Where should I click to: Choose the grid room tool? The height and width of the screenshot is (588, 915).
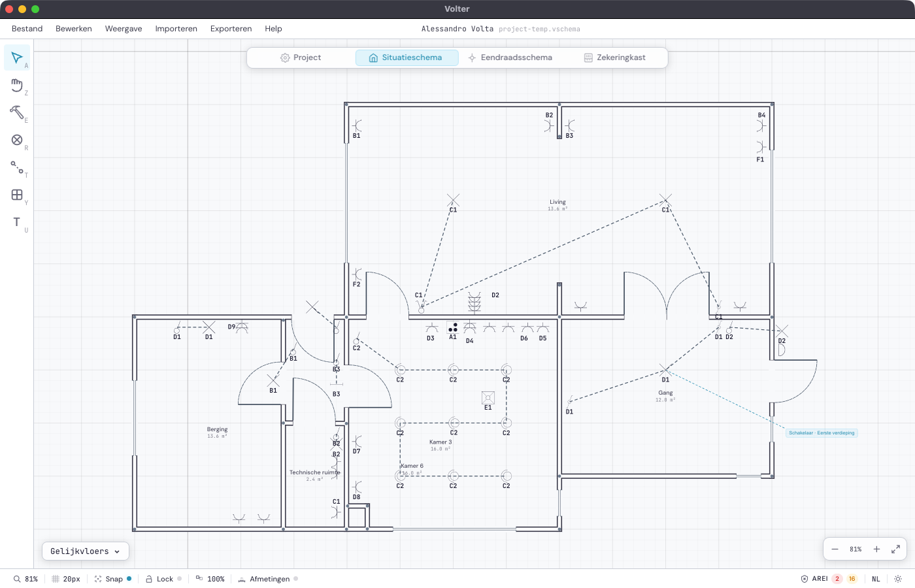pos(17,195)
